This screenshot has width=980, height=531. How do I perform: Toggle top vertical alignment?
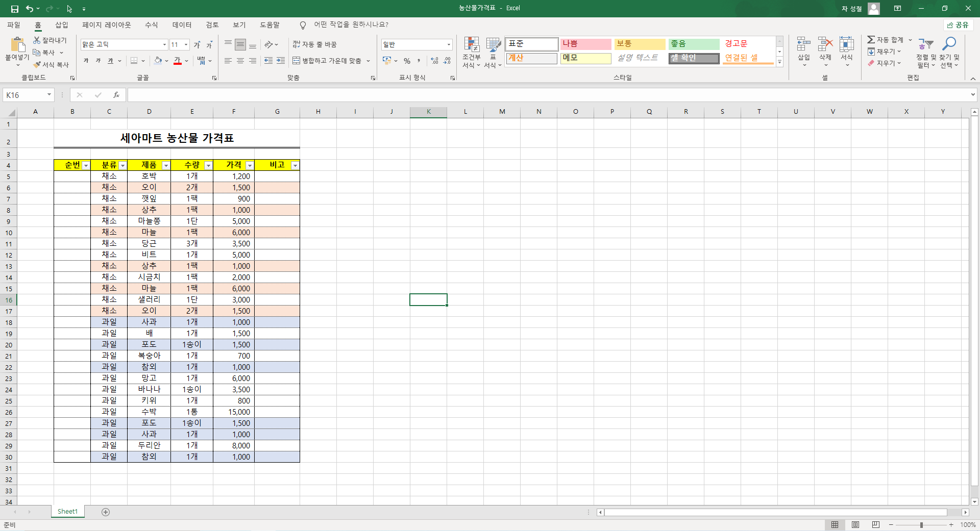(x=228, y=45)
